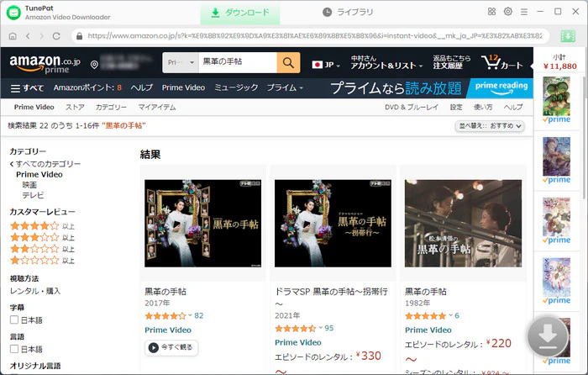Click the padlock icon in address bar
The width and height of the screenshot is (588, 375).
coord(79,36)
